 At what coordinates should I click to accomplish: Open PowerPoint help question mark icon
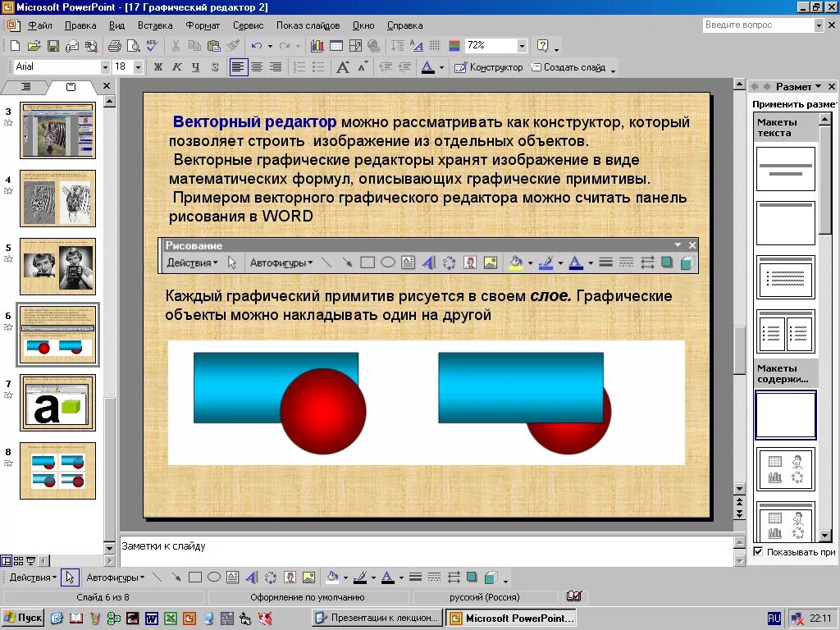543,46
